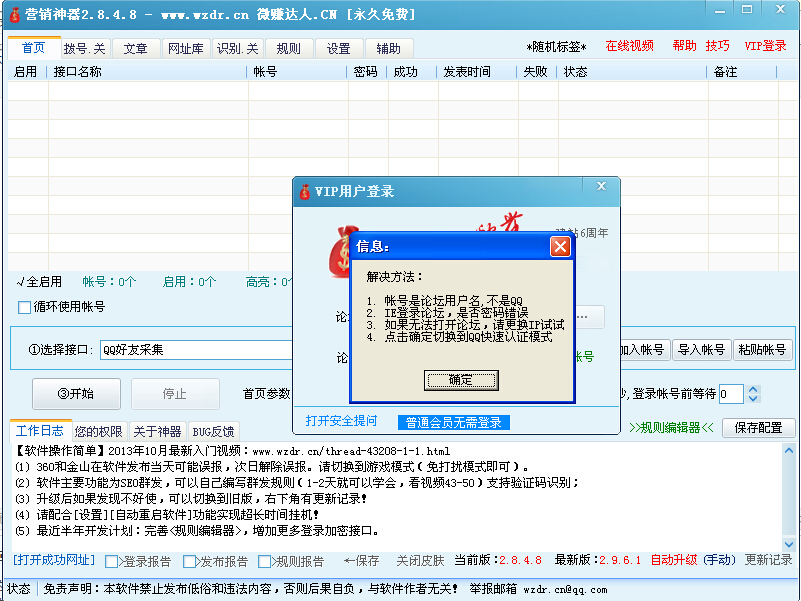Screen dimensions: 801x601
Task: Select the 您的权限 tab in log panel
Action: [100, 431]
